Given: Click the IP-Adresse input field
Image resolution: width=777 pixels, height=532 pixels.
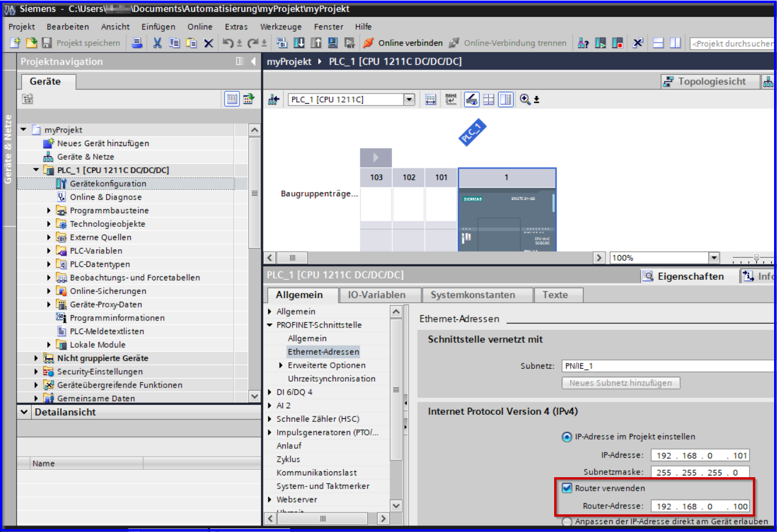Looking at the screenshot, I should (x=700, y=455).
